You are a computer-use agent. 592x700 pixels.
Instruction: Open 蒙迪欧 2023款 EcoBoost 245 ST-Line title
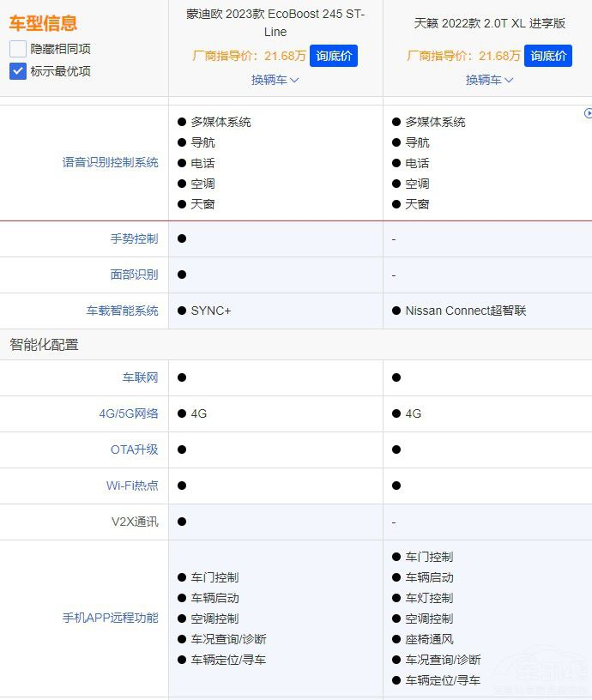pyautogui.click(x=275, y=22)
